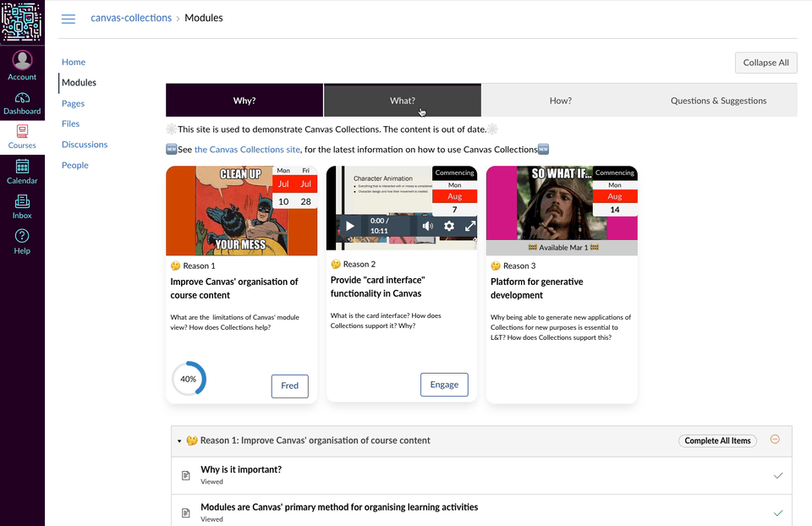Screen dimensions: 812x526
Task: Click the Collapse All button
Action: [x=766, y=63]
